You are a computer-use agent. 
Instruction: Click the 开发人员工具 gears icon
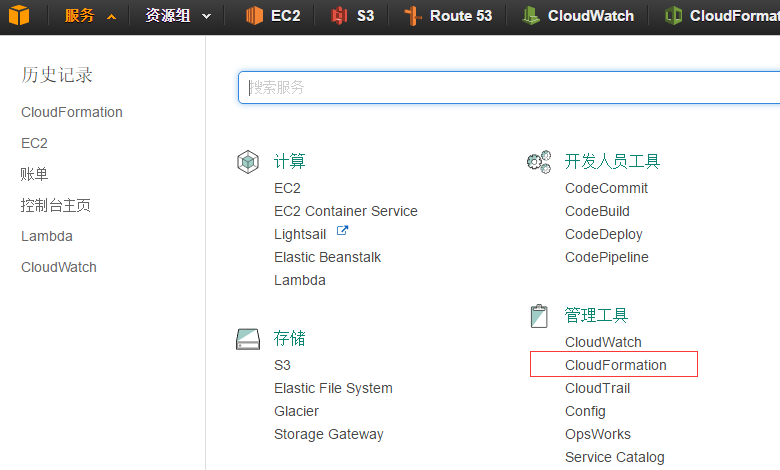click(539, 162)
